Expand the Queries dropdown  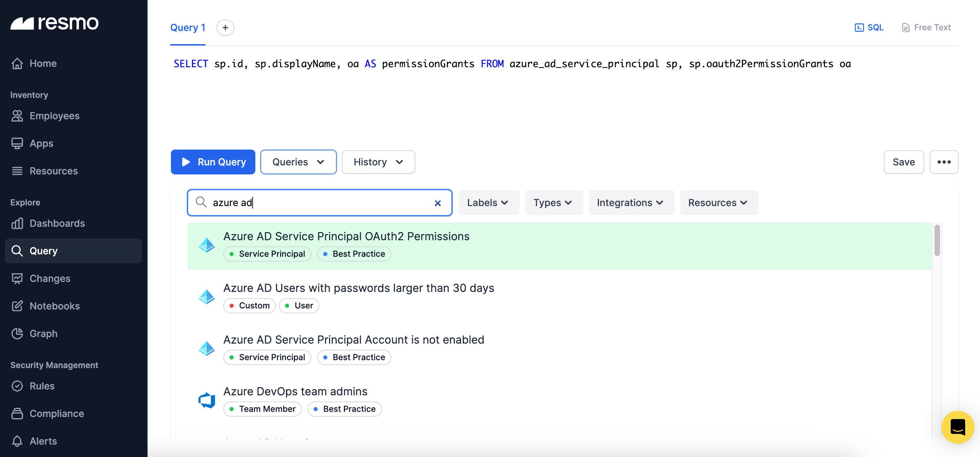pyautogui.click(x=298, y=162)
